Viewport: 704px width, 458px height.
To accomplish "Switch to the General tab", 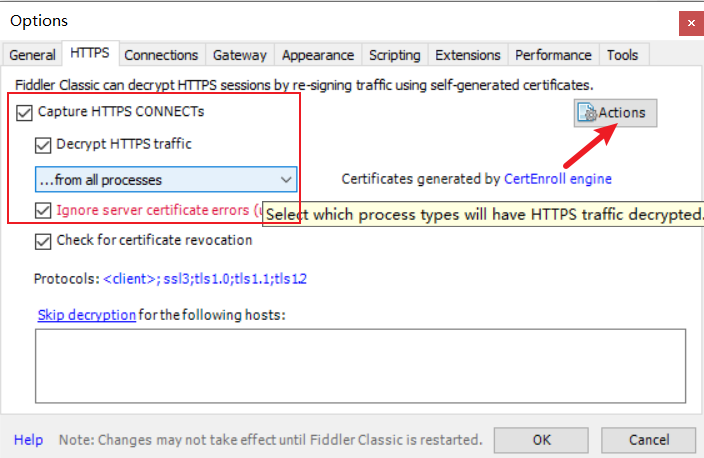I will [x=32, y=55].
